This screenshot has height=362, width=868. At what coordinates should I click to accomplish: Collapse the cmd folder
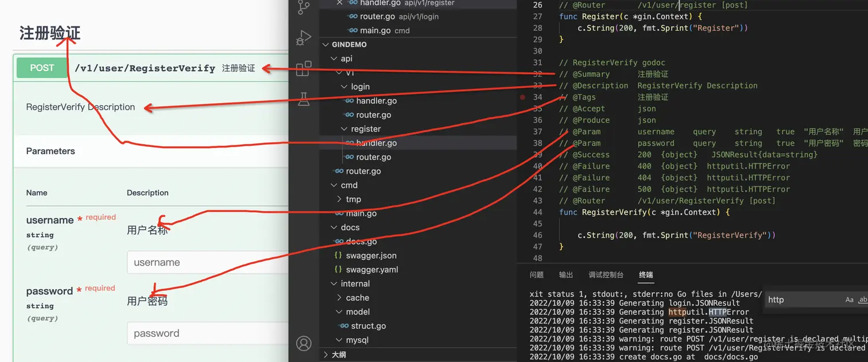(335, 185)
